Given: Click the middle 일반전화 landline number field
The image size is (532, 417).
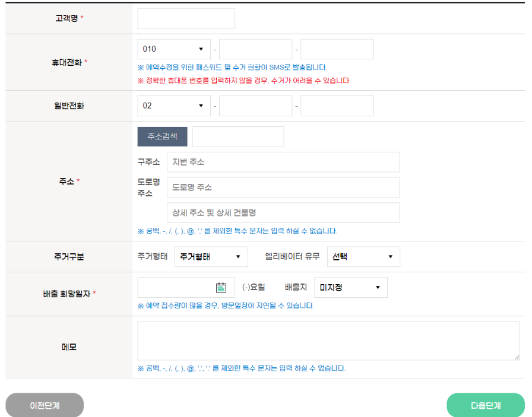Looking at the screenshot, I should click(255, 106).
